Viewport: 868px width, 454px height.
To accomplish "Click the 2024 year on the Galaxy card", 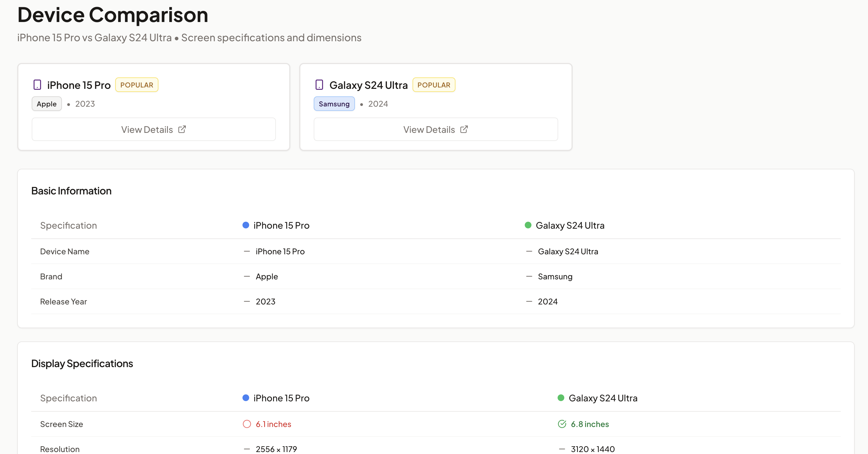I will (378, 104).
